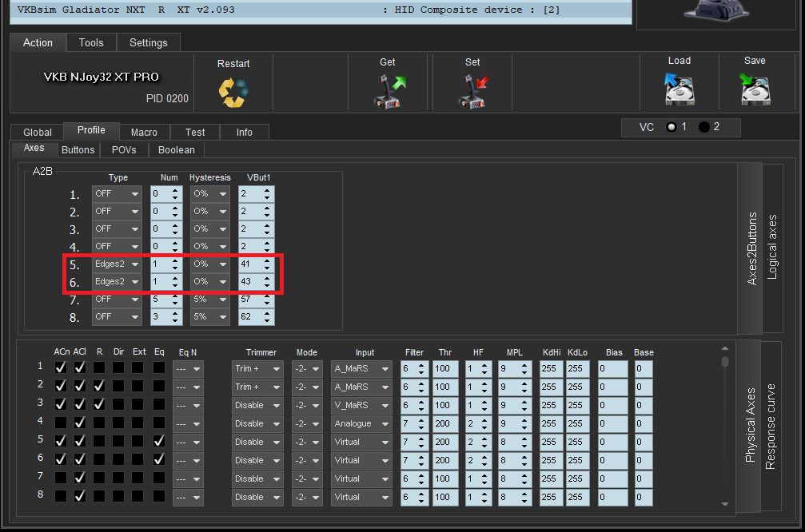
Task: Click the Restart recycle icon
Action: 233,93
